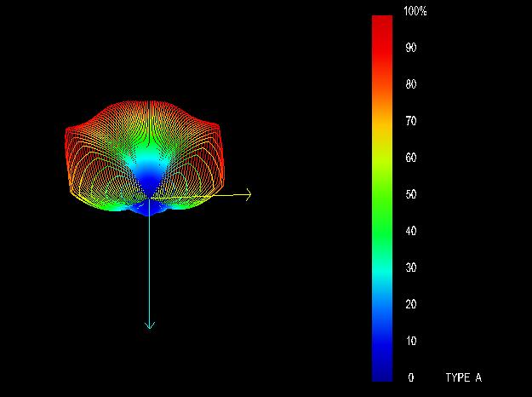The width and height of the screenshot is (532, 397).
Task: Click the "20" scale label
Action: coord(411,304)
